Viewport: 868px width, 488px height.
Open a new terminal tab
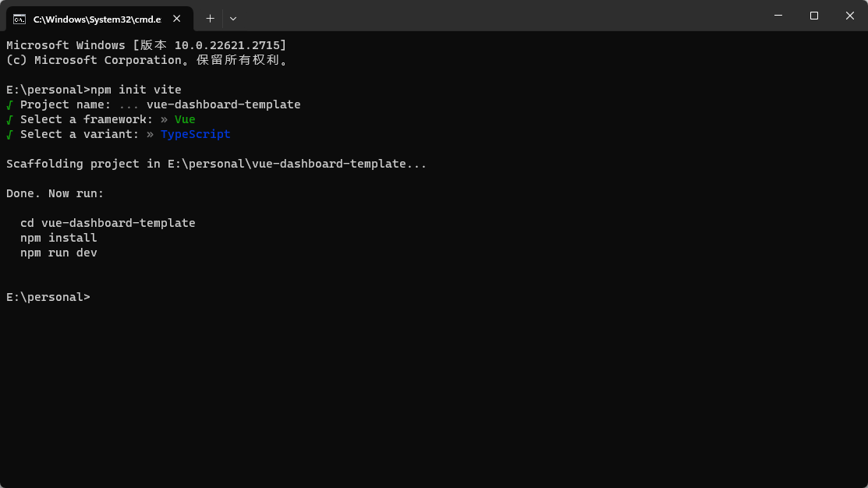210,18
